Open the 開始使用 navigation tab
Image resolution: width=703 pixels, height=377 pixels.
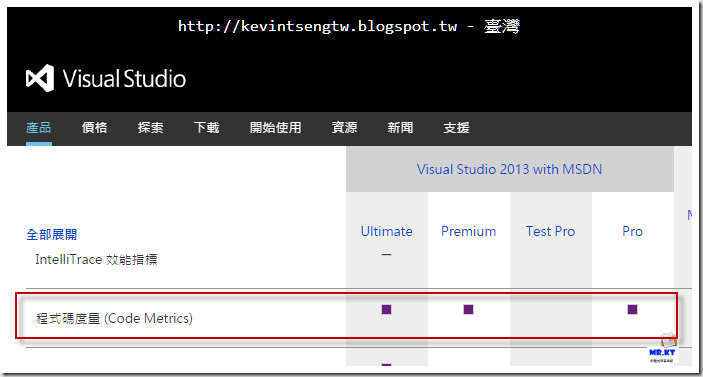(275, 128)
